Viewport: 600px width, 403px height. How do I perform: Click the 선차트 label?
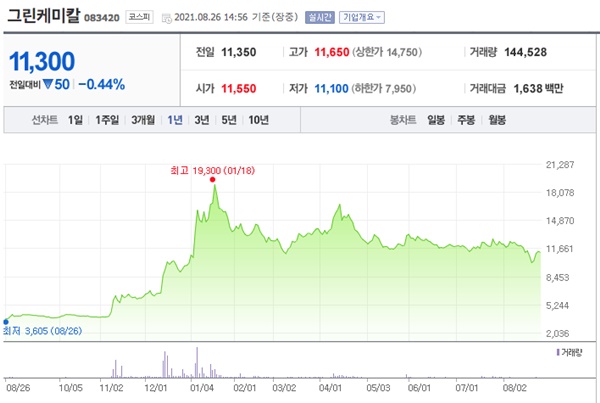pyautogui.click(x=44, y=120)
